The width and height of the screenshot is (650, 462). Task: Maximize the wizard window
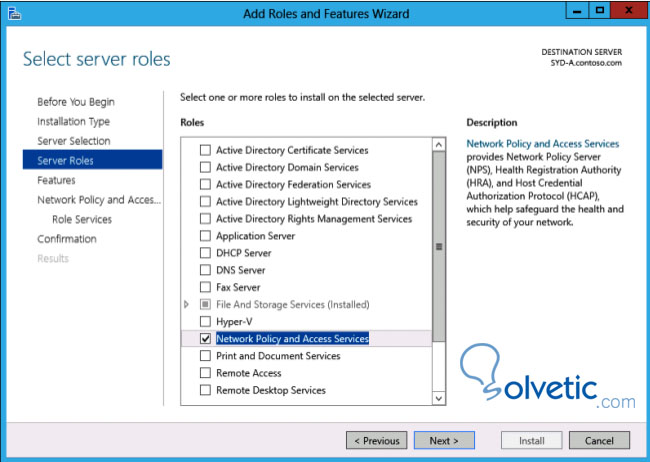coord(599,11)
